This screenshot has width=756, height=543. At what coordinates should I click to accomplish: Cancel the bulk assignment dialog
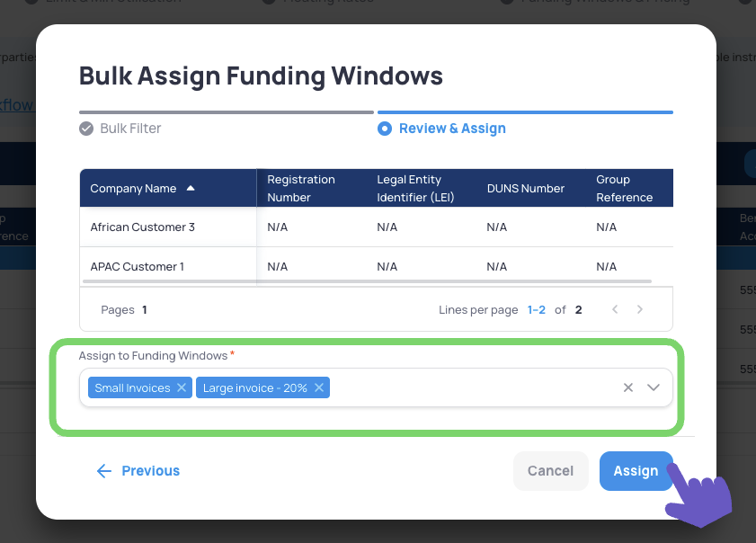(x=550, y=471)
